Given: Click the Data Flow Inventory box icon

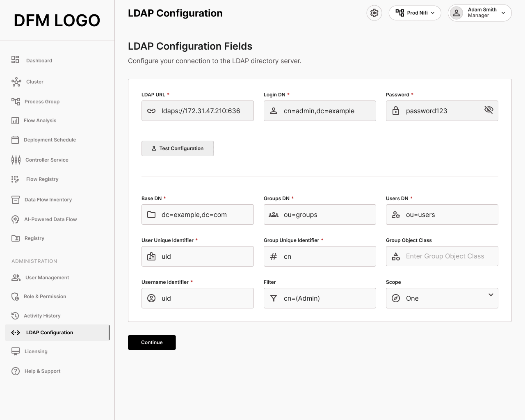Looking at the screenshot, I should coord(16,200).
